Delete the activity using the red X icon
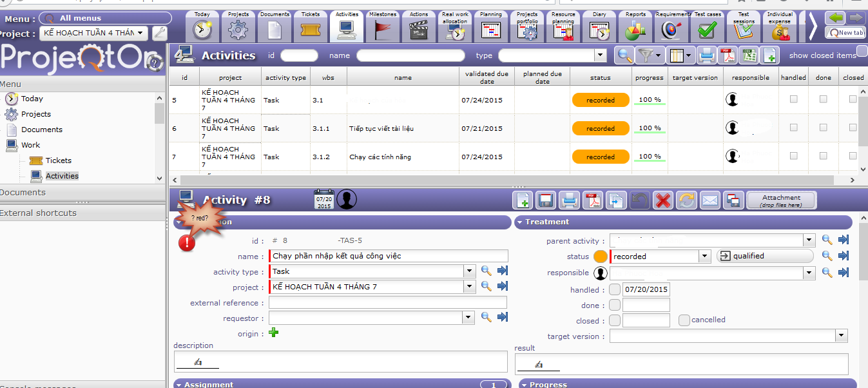Screen dimensions: 868x388 tap(662, 200)
